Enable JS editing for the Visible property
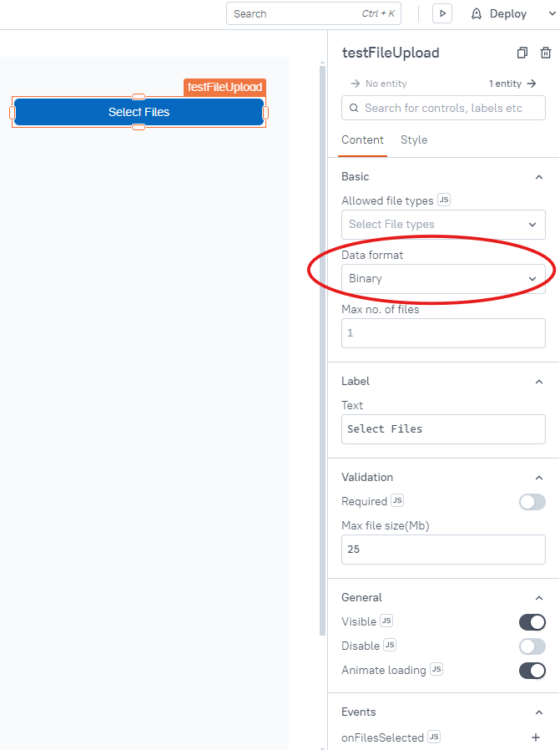 (x=388, y=621)
